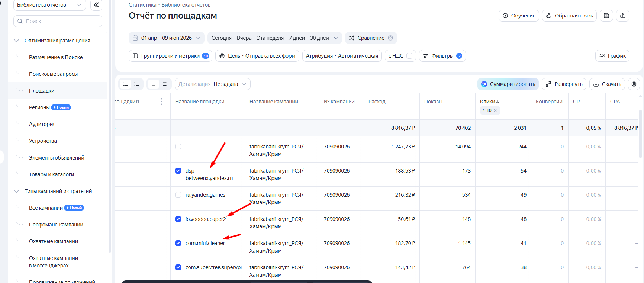Select the flat list view icon
This screenshot has width=644, height=283.
click(x=125, y=84)
